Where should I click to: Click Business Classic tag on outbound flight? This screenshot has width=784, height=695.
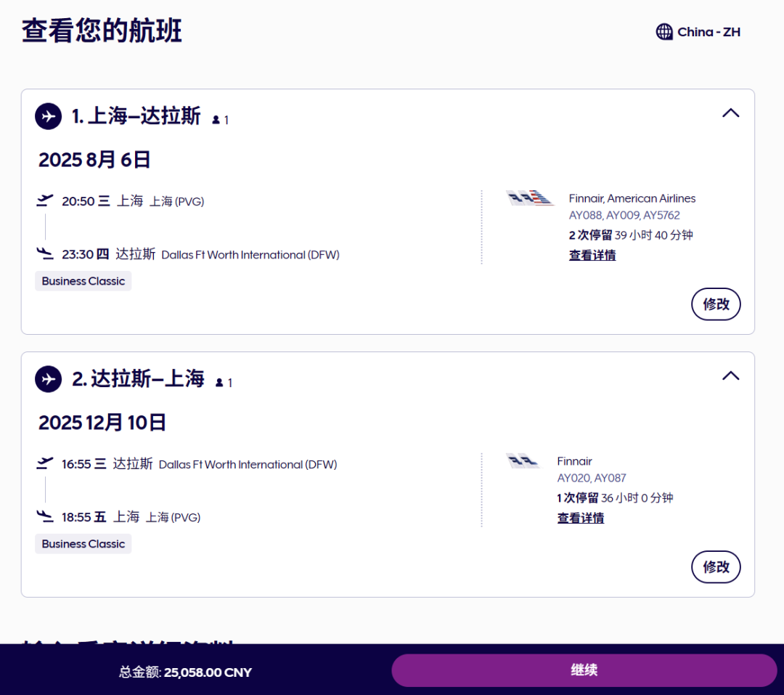click(x=83, y=282)
